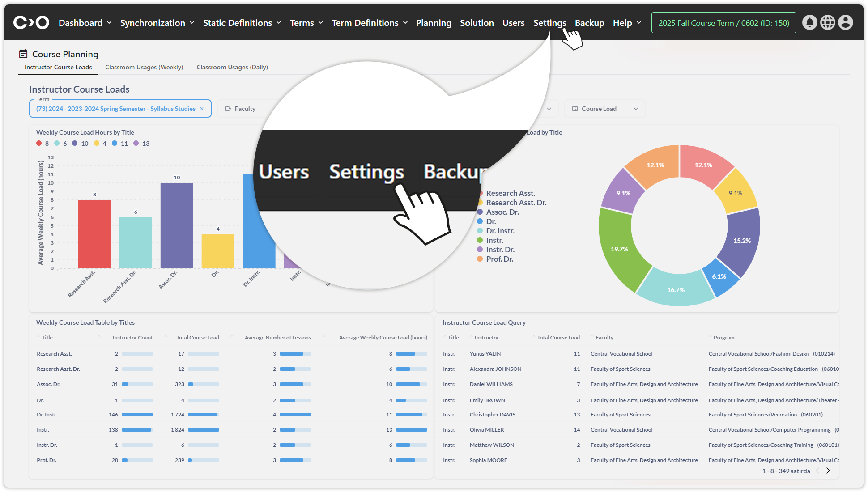Screen dimensions: 868x492
Task: Click 2025 Fall Course Term button
Action: coord(723,23)
